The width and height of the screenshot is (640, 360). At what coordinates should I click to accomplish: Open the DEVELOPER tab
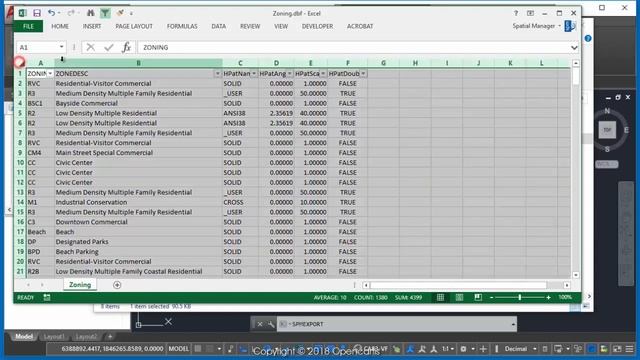click(317, 26)
